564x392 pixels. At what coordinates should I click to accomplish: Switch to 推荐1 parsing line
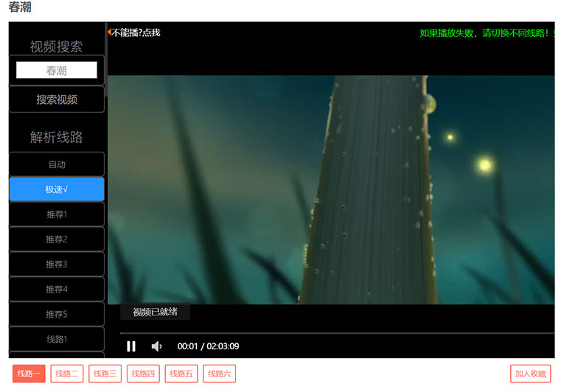point(57,214)
